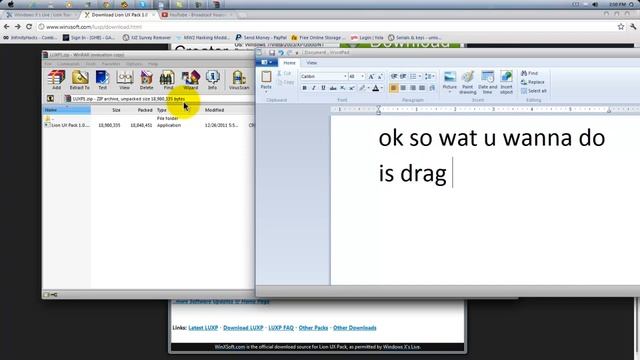The height and width of the screenshot is (360, 640).
Task: Toggle Bold formatting in WordPad
Action: [304, 88]
